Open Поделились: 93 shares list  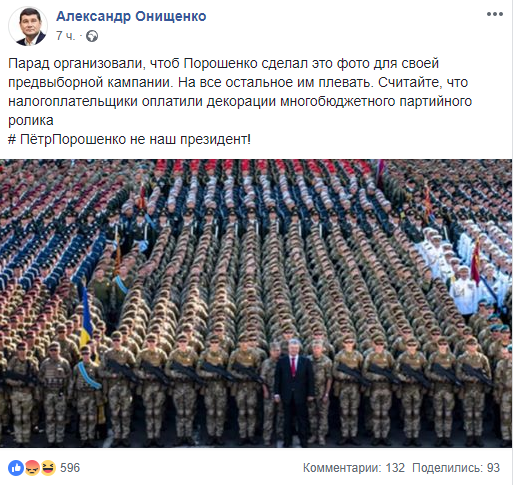coord(456,468)
